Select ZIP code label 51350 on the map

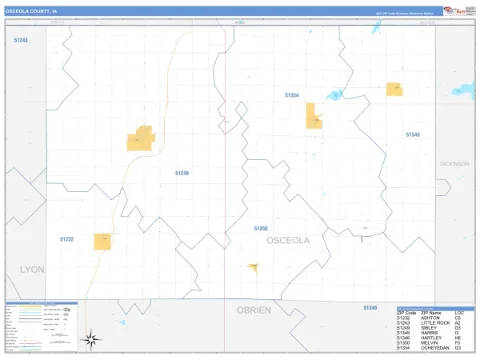(261, 228)
